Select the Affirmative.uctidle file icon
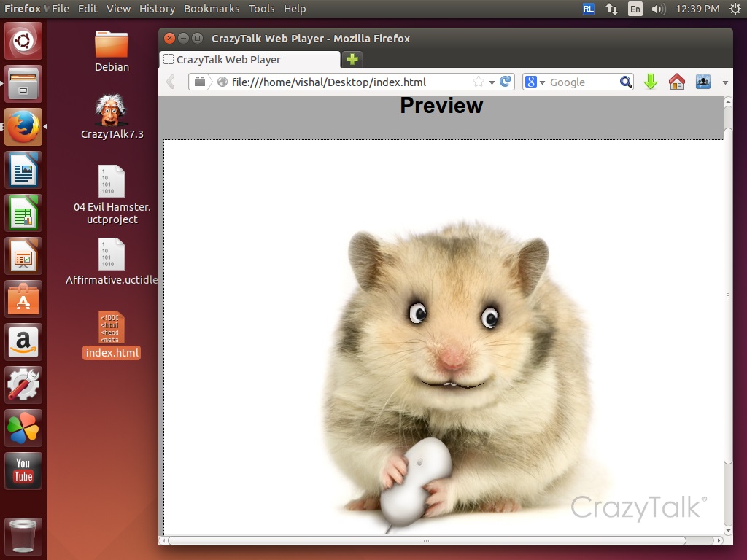Screen dimensions: 747x560 point(112,262)
